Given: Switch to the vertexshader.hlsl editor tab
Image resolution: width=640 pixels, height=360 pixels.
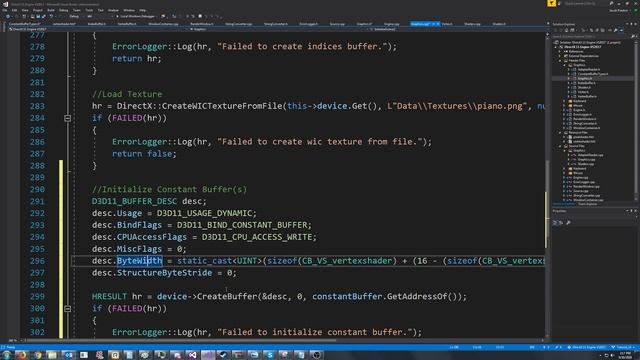Looking at the screenshot, I should coord(64,24).
